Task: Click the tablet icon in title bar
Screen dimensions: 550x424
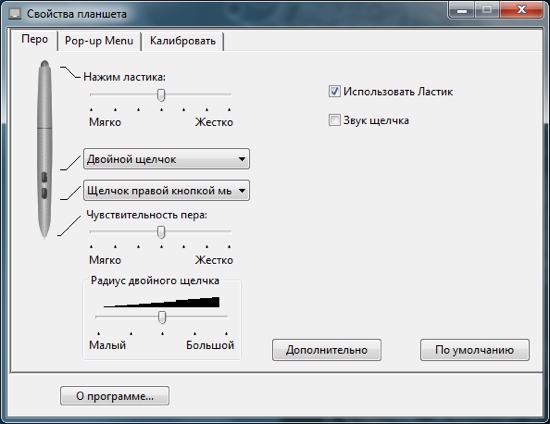Action: pyautogui.click(x=15, y=14)
